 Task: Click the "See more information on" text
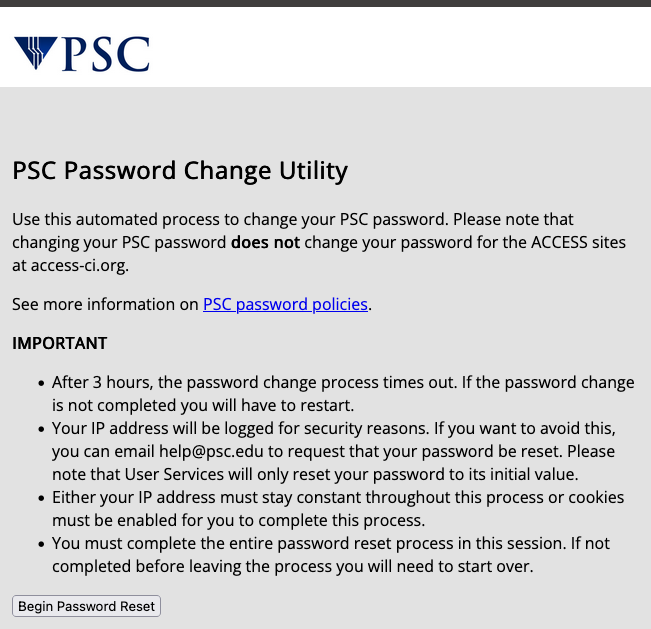(106, 304)
